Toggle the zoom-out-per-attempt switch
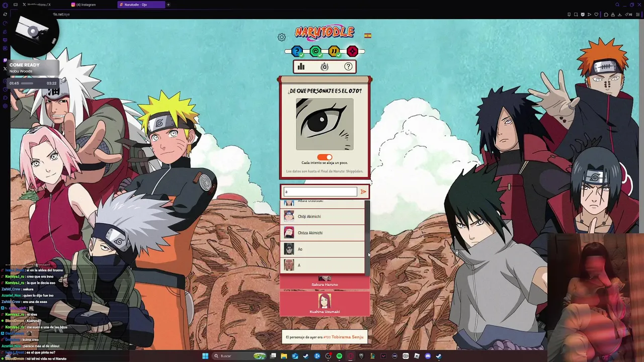644x362 pixels. point(325,157)
